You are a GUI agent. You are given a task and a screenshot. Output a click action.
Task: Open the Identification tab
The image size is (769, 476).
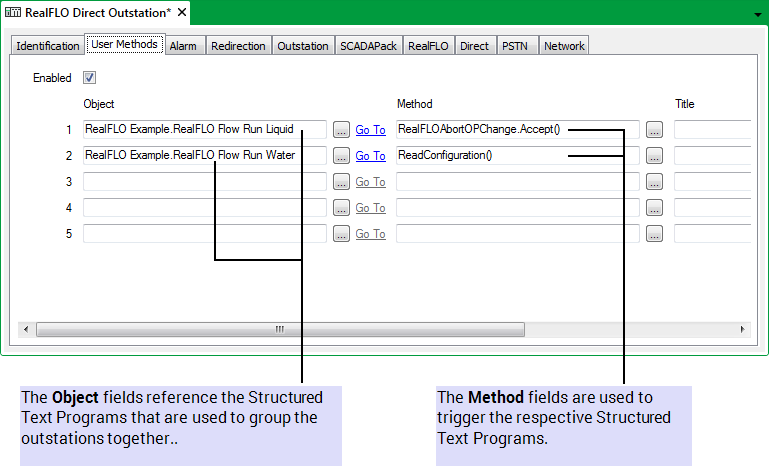pos(47,46)
